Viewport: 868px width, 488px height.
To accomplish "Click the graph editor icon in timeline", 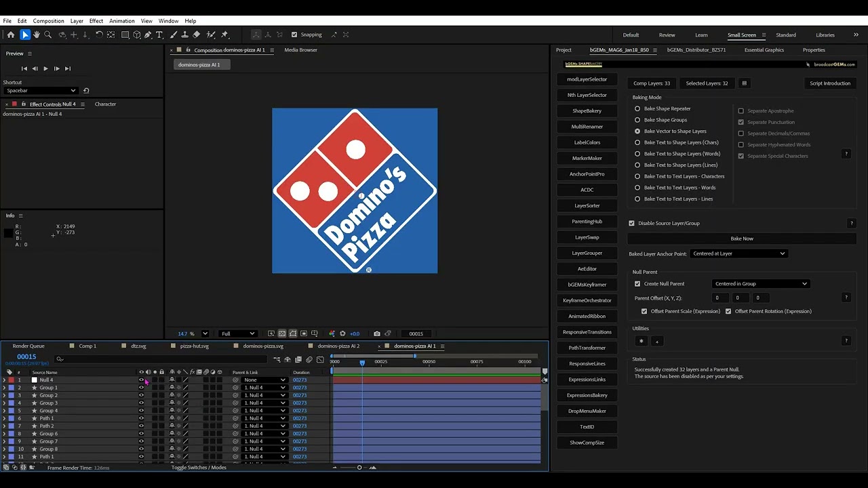I will tap(320, 359).
